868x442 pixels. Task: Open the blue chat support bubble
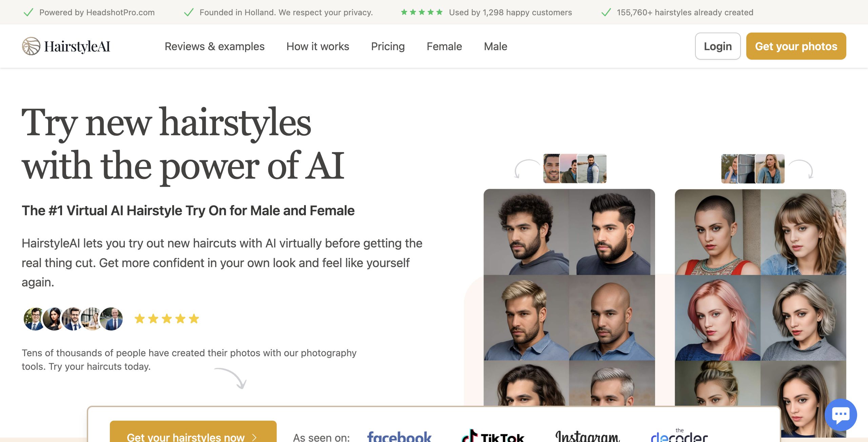[x=841, y=415]
